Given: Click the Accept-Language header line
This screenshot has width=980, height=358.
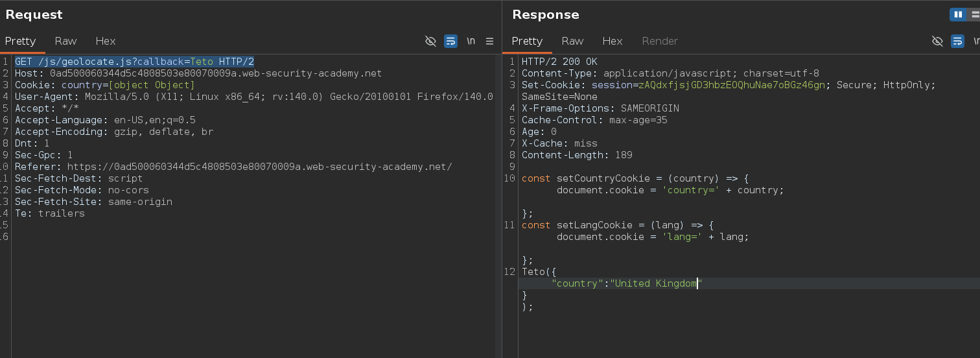Looking at the screenshot, I should 105,120.
